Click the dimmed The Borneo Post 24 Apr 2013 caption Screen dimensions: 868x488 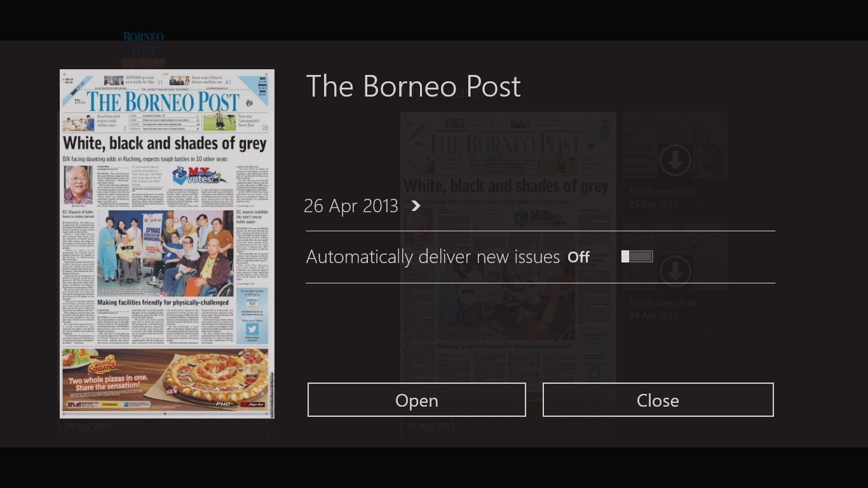(663, 309)
